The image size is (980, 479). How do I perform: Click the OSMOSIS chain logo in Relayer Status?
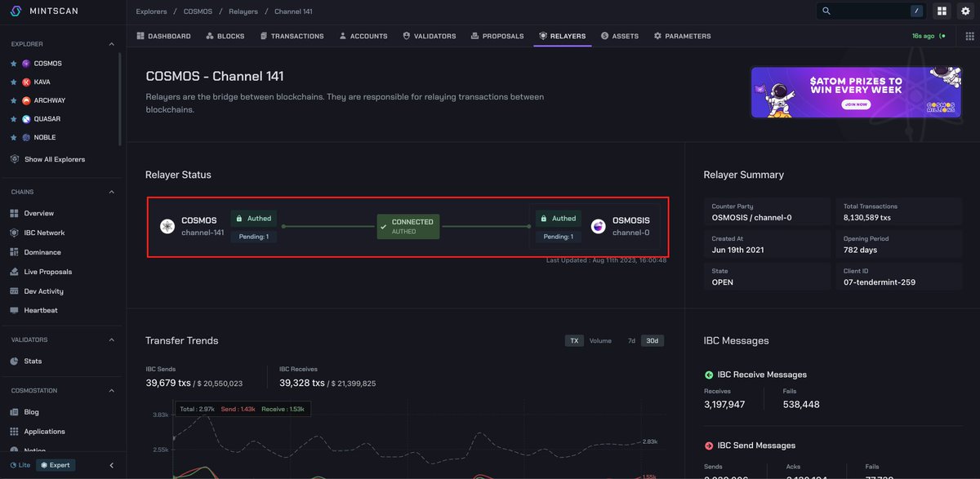coord(599,226)
